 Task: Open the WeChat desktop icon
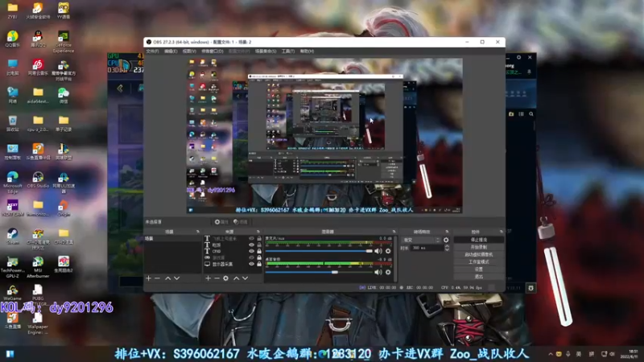click(x=64, y=95)
